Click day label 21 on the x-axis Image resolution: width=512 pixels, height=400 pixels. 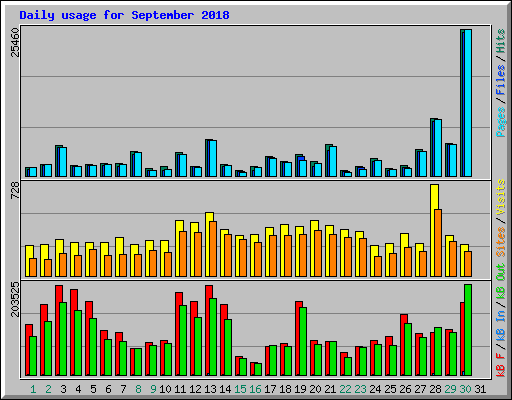point(330,389)
